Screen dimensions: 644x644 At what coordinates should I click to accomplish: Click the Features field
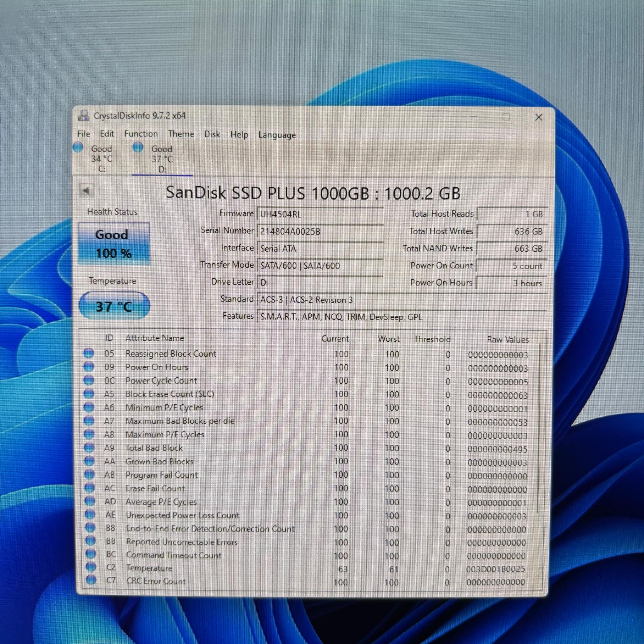(402, 317)
